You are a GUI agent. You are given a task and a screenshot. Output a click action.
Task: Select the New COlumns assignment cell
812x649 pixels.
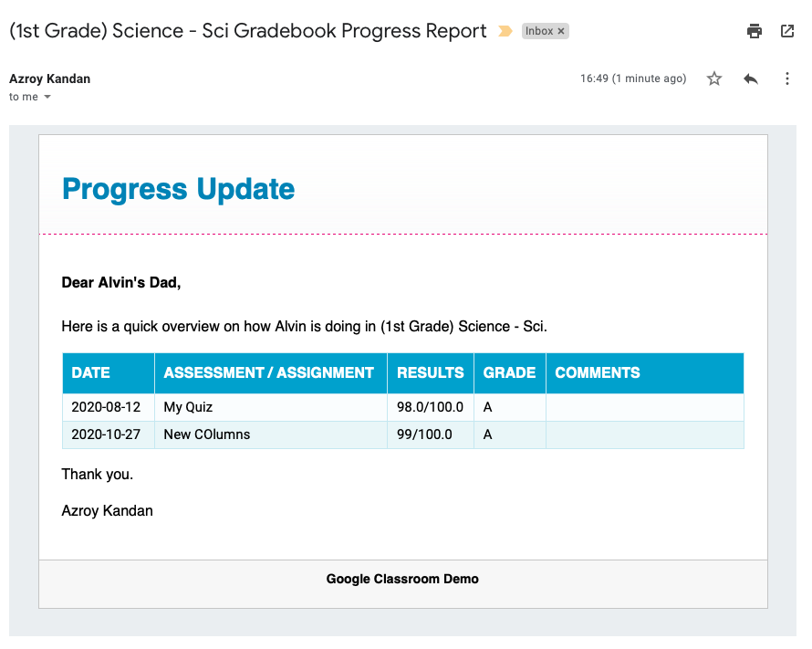coord(207,434)
